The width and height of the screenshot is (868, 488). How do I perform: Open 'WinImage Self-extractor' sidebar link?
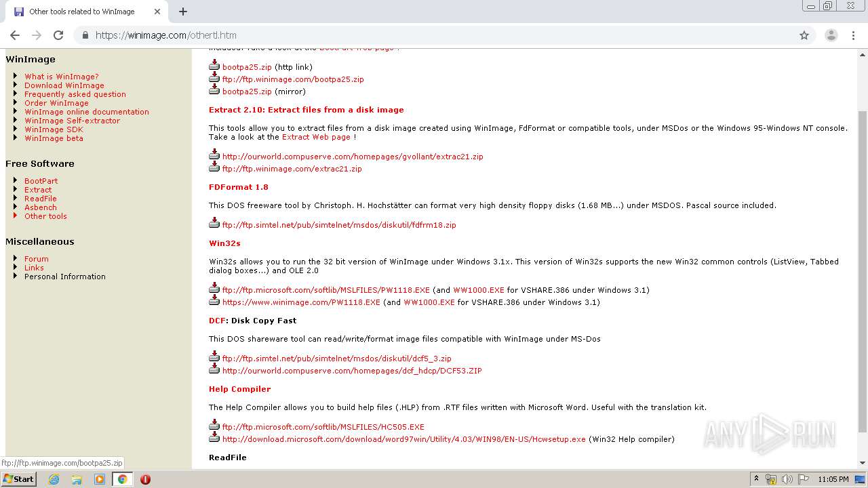tap(72, 121)
